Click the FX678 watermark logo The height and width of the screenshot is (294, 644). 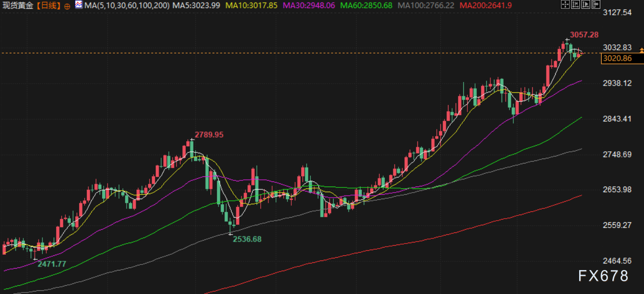(603, 276)
